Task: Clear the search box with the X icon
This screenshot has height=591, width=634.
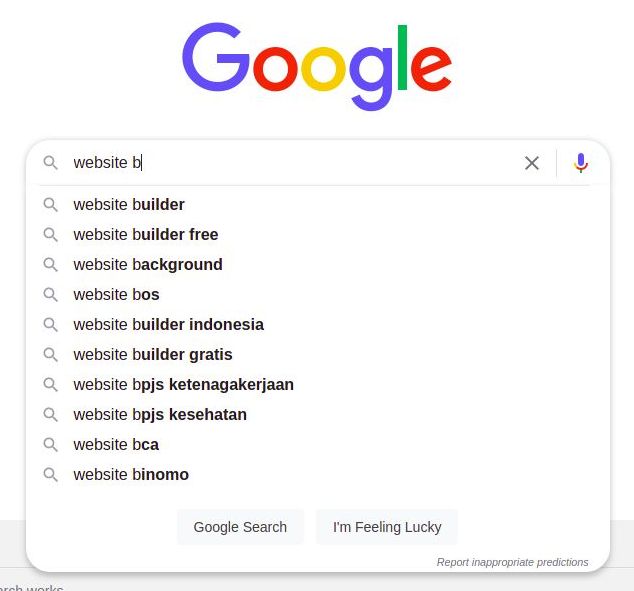Action: point(532,163)
